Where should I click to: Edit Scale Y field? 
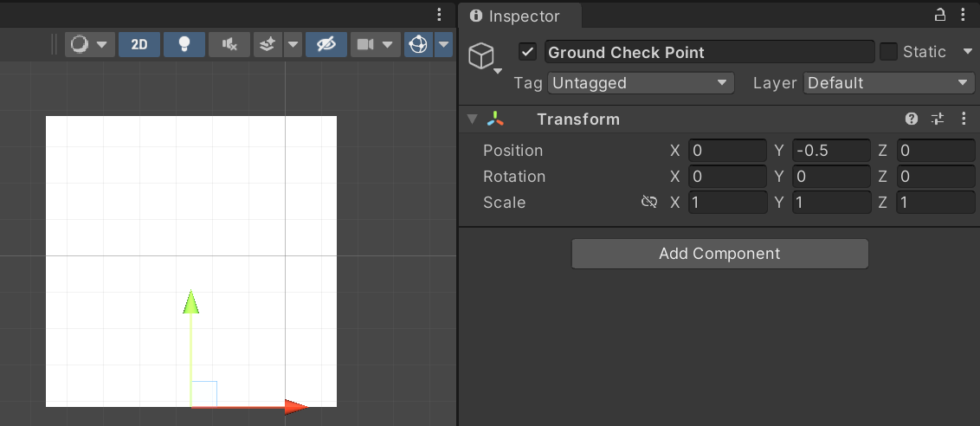point(831,202)
